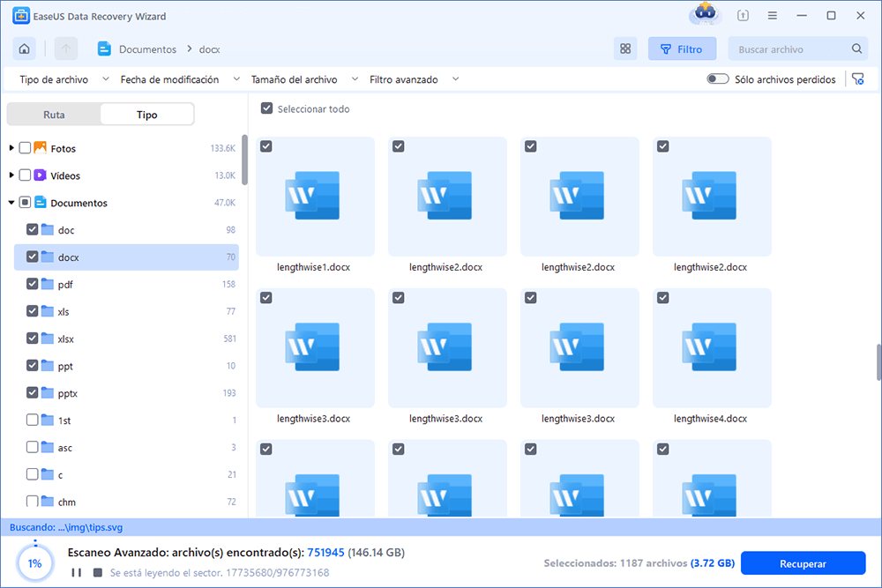This screenshot has height=588, width=882.
Task: Uncheck Seleccionar todo checkbox
Action: [x=266, y=108]
